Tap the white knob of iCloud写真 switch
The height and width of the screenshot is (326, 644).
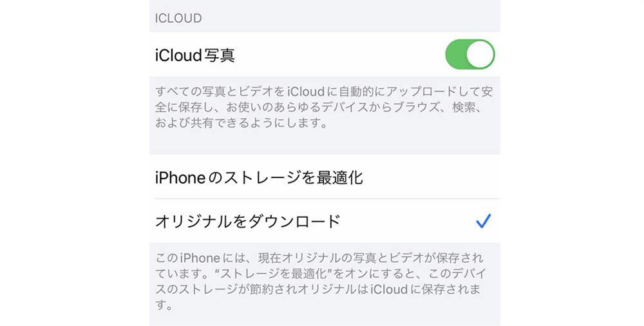coord(480,55)
